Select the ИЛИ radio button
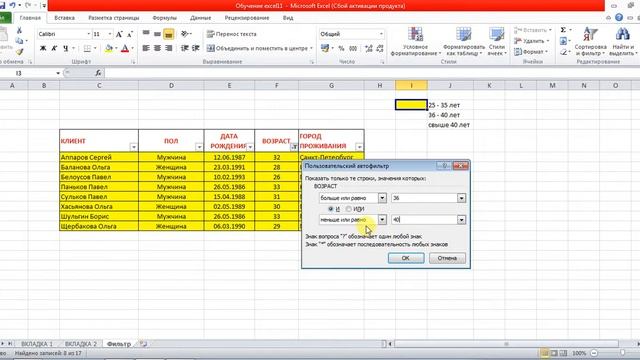The image size is (640, 360). point(349,209)
